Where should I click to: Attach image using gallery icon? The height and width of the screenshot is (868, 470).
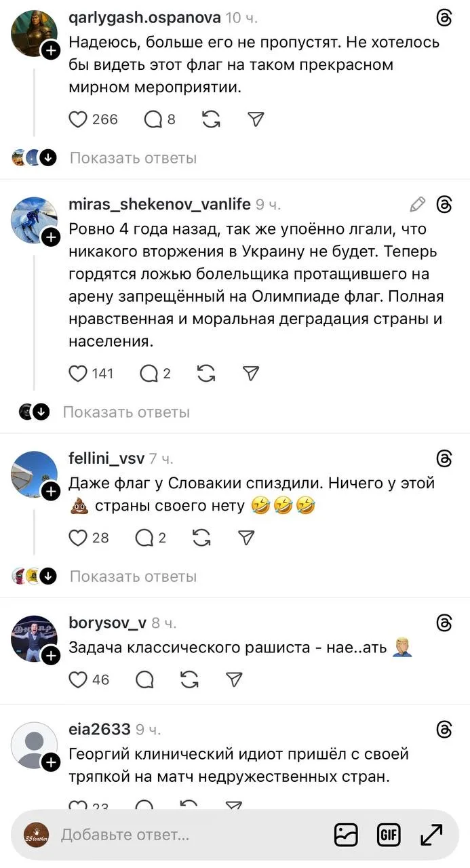346,834
